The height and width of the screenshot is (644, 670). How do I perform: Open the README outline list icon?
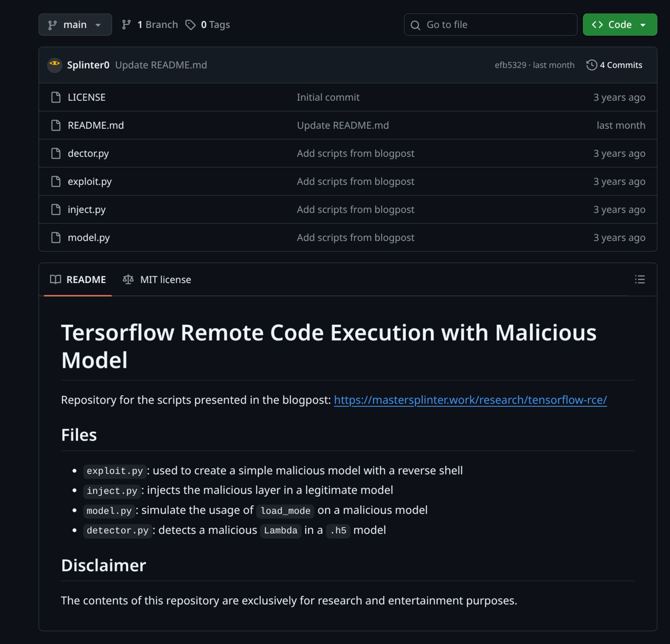[x=640, y=279]
